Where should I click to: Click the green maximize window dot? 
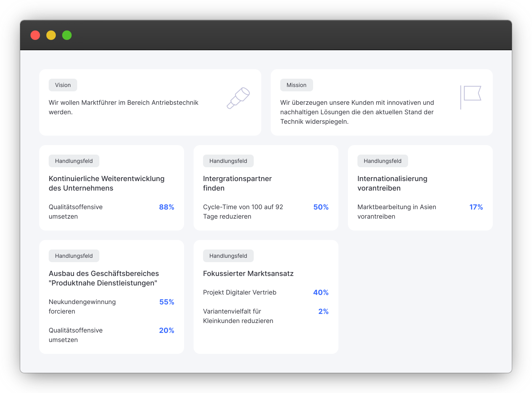[67, 35]
